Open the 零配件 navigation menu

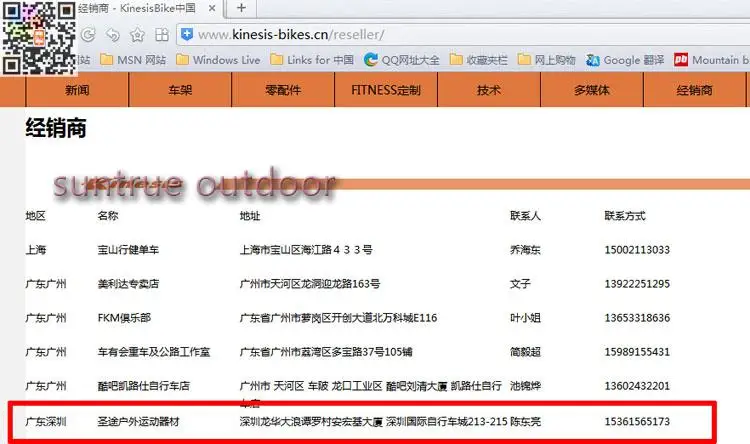pyautogui.click(x=283, y=89)
